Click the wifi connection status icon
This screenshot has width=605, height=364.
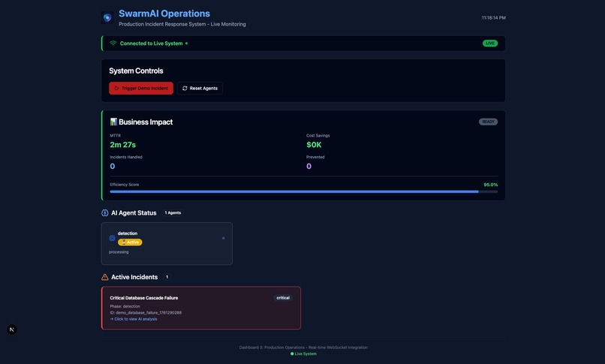[x=113, y=44]
